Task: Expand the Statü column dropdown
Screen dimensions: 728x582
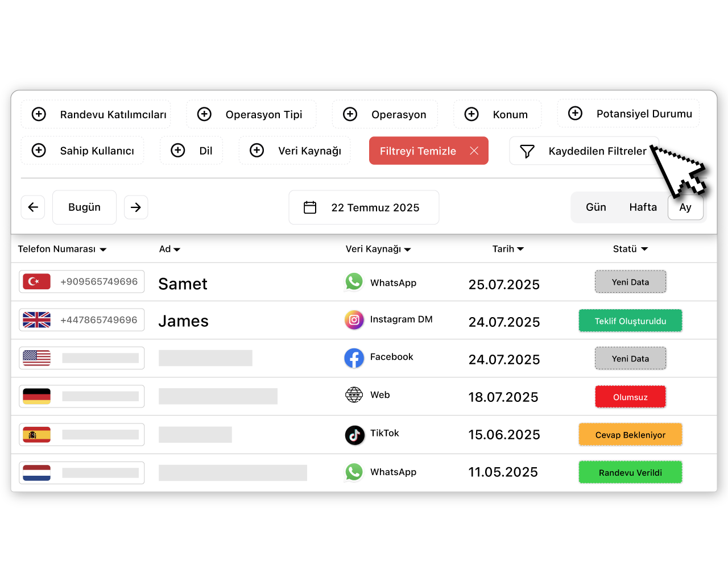Action: point(644,249)
